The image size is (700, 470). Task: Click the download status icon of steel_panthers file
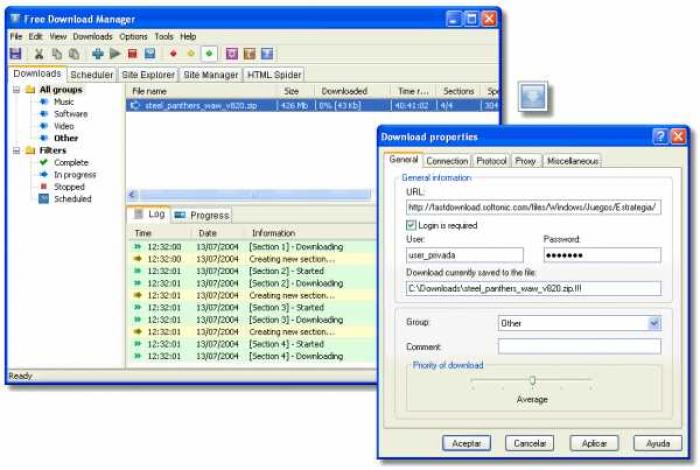(x=135, y=105)
